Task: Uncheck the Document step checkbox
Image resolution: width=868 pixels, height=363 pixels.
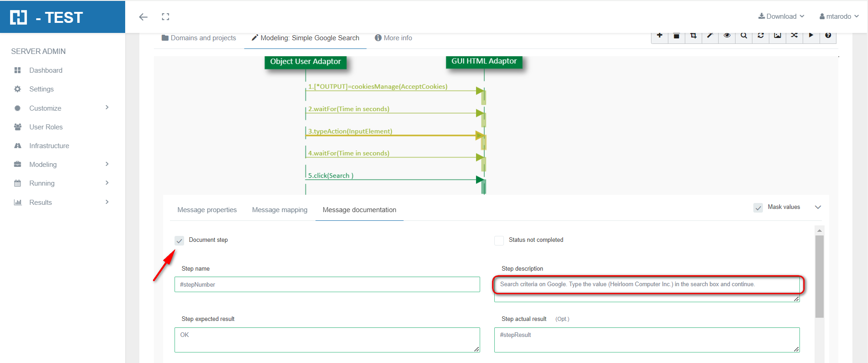Action: pos(180,240)
